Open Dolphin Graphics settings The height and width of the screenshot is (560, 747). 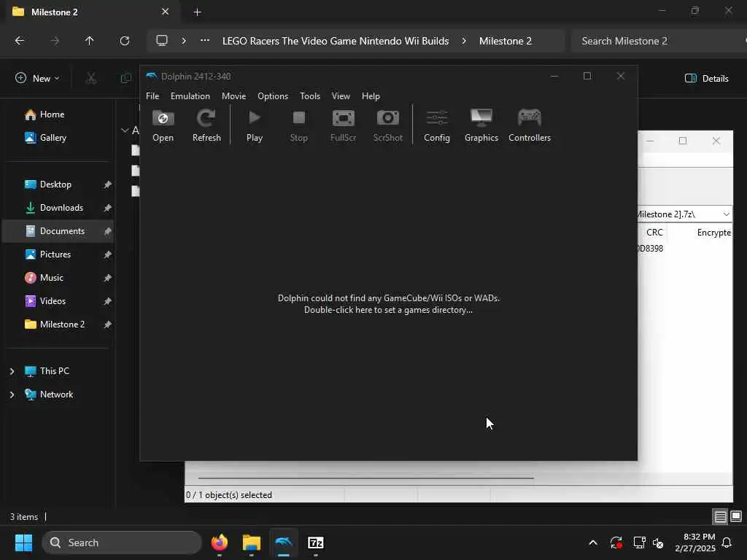tap(481, 125)
